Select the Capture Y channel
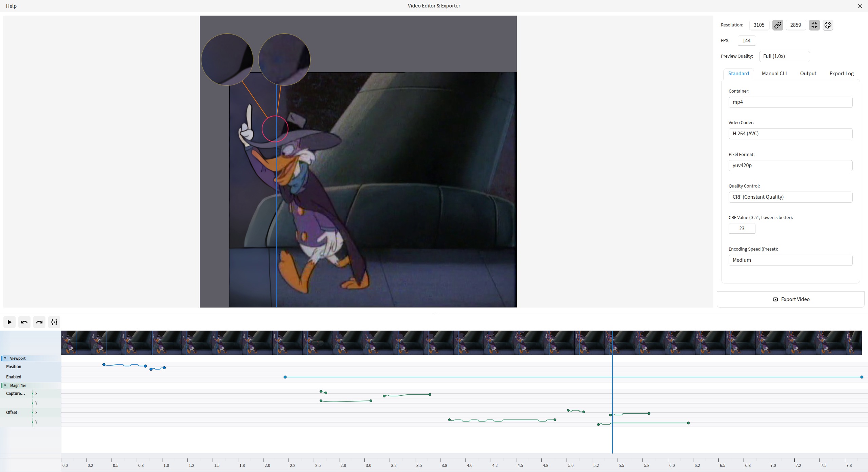 click(x=36, y=403)
